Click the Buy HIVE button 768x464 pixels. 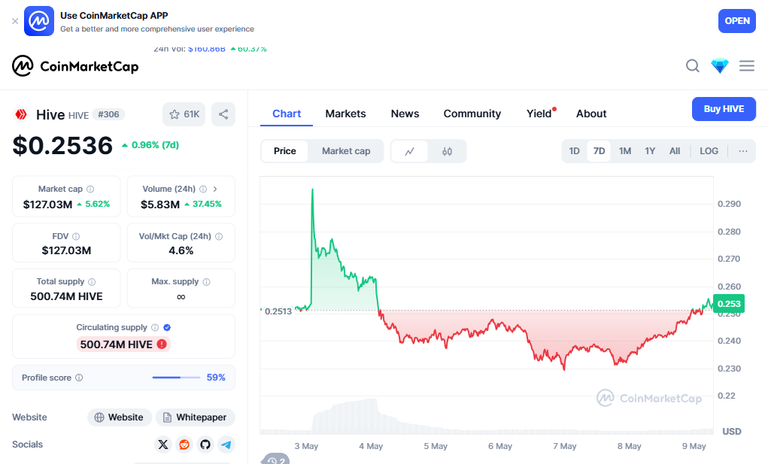tap(724, 109)
